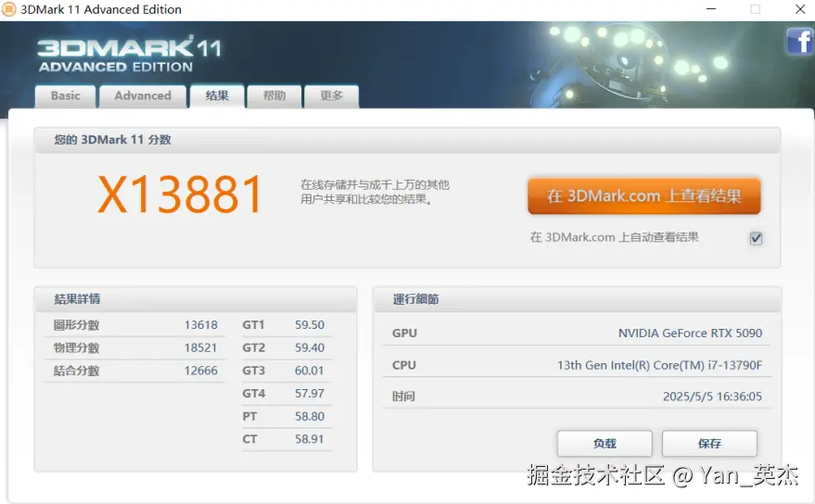This screenshot has width=815, height=504.
Task: Click the 您的 3DMark 11 分数 header
Action: 407,140
